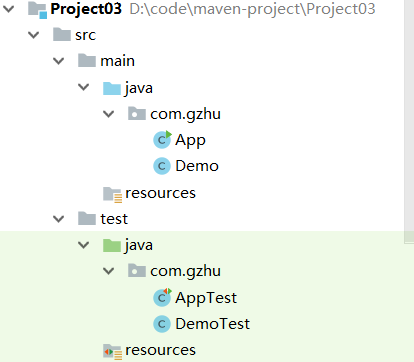
Task: Select the test folder label
Action: (114, 219)
